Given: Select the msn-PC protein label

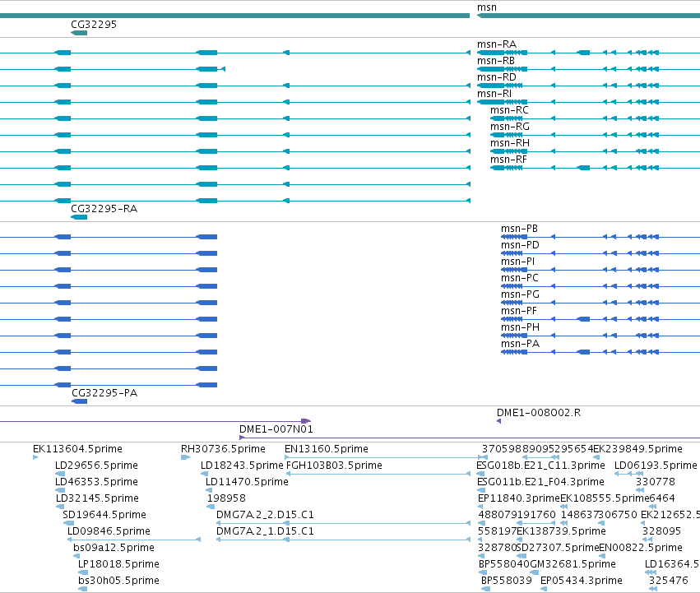Looking at the screenshot, I should coord(520,278).
